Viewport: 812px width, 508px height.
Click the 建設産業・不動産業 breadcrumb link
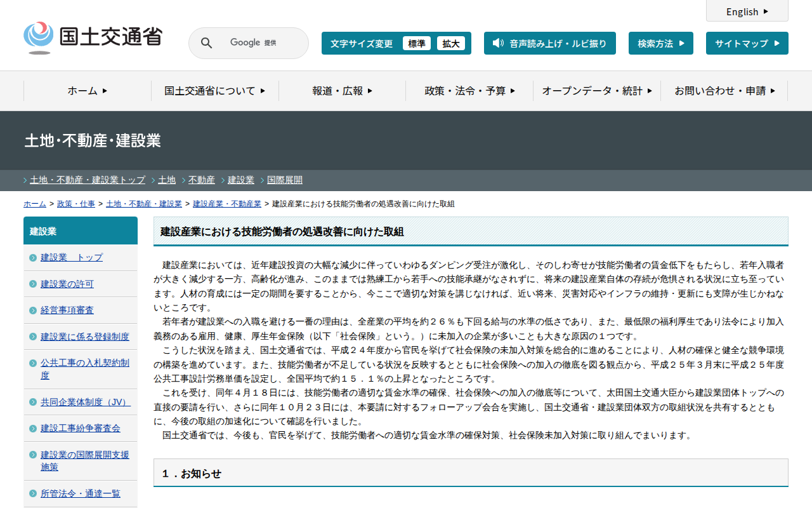[x=227, y=204]
